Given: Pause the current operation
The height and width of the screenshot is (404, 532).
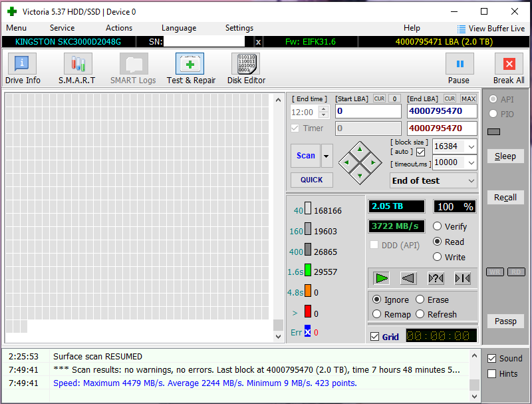Looking at the screenshot, I should pyautogui.click(x=460, y=69).
